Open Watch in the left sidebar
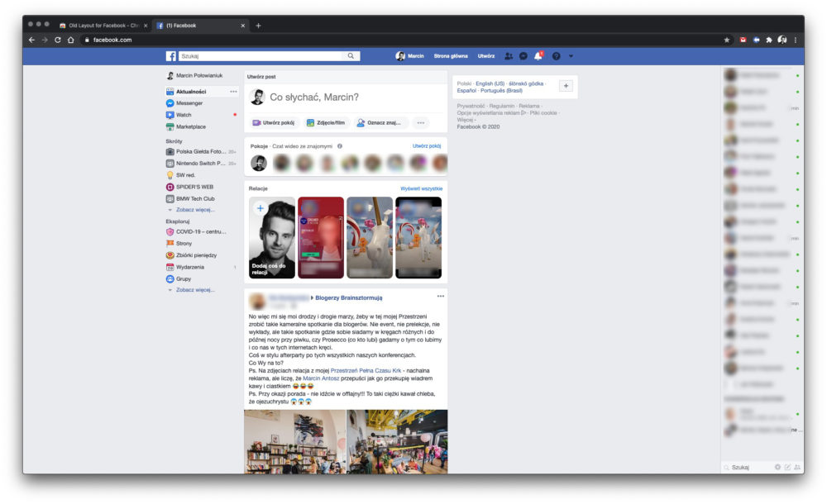The width and height of the screenshot is (827, 504). pos(184,115)
